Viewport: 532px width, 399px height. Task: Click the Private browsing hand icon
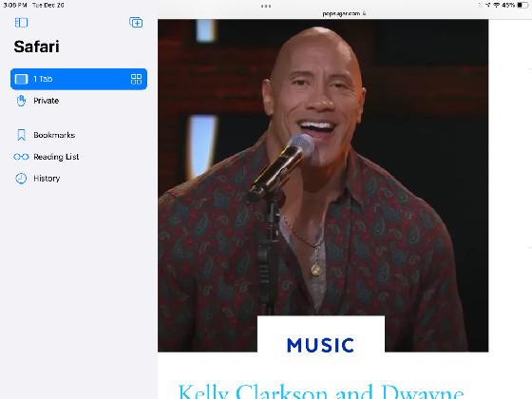[x=21, y=101]
